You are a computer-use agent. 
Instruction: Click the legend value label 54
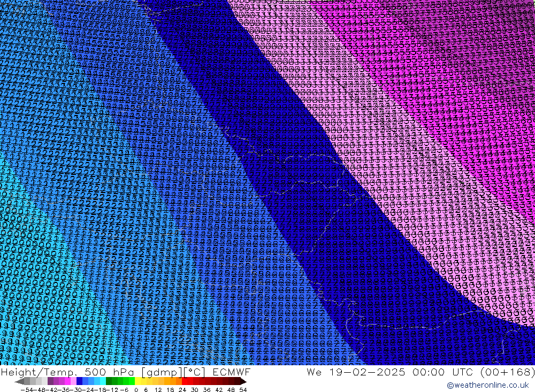pyautogui.click(x=243, y=390)
